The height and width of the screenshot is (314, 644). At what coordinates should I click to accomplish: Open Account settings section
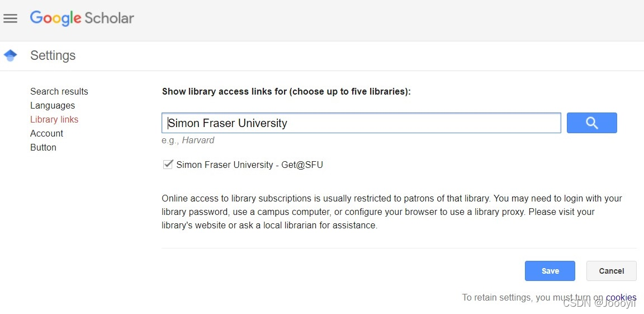pyautogui.click(x=46, y=133)
